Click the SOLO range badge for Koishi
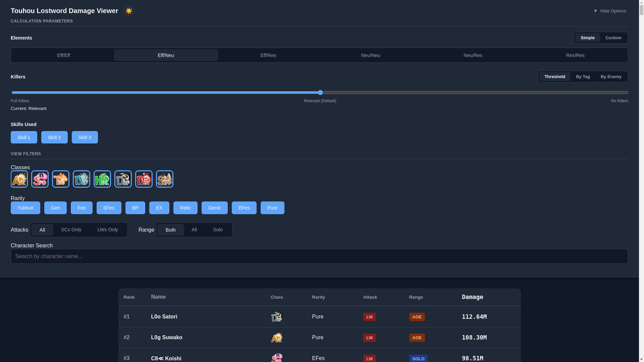Screen dimensions: 644x362 (418, 358)
